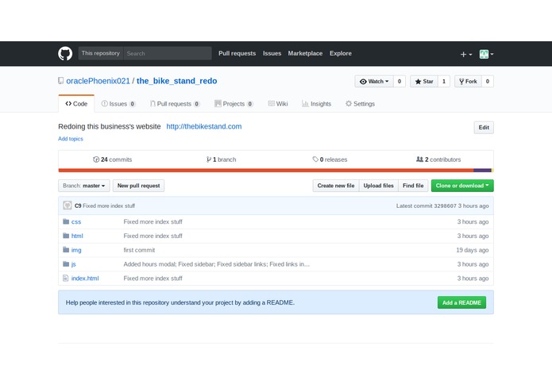552x392 pixels.
Task: Click the tag icon next to 0 releases
Action: click(315, 159)
